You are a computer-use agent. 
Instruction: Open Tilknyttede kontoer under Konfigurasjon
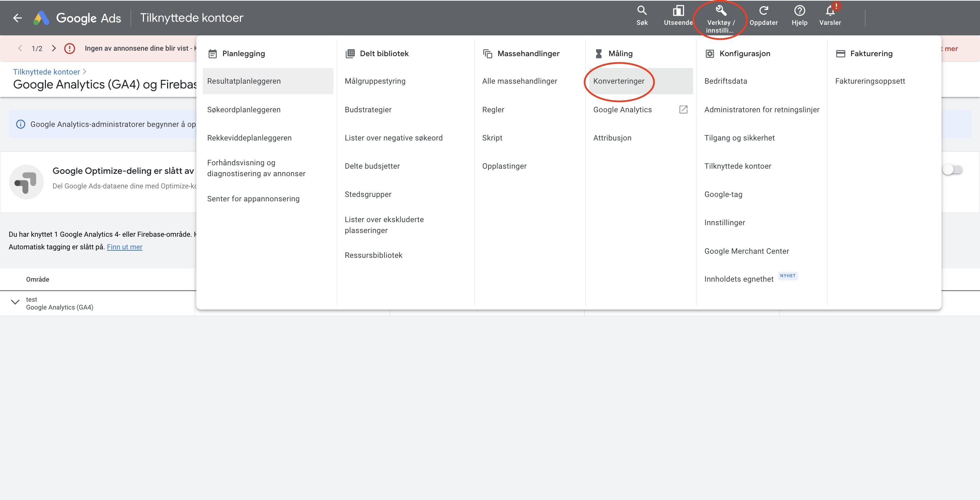[737, 166]
